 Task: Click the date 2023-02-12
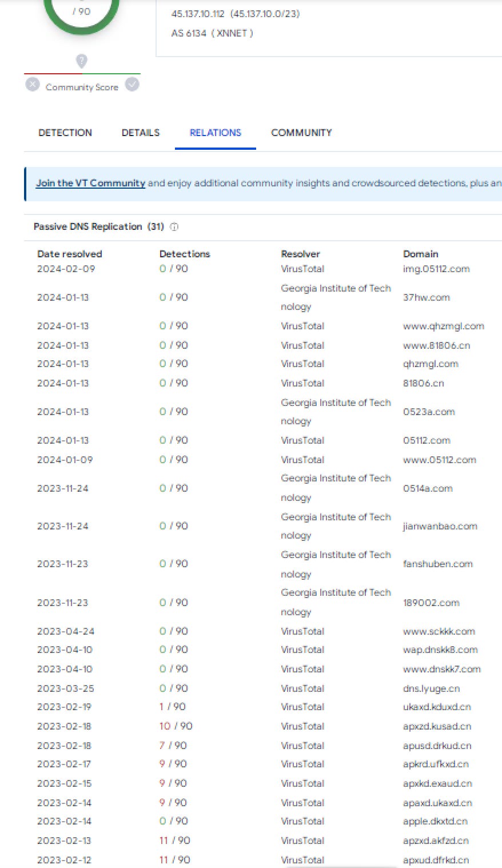coord(64,860)
